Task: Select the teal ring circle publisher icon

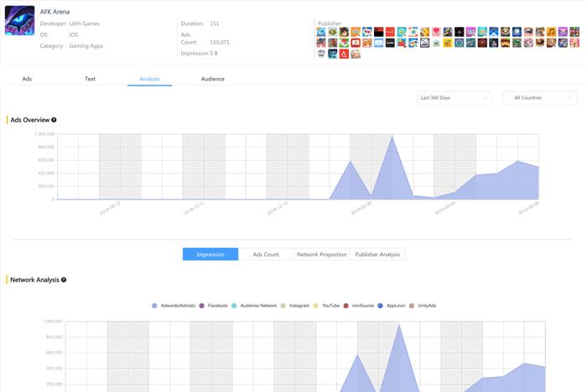Action: click(460, 43)
